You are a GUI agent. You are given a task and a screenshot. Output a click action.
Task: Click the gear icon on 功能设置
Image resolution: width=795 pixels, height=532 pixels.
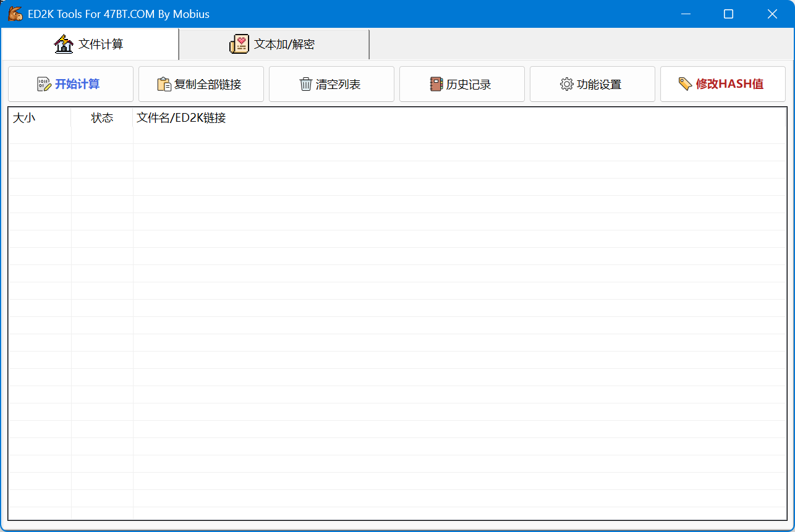566,84
